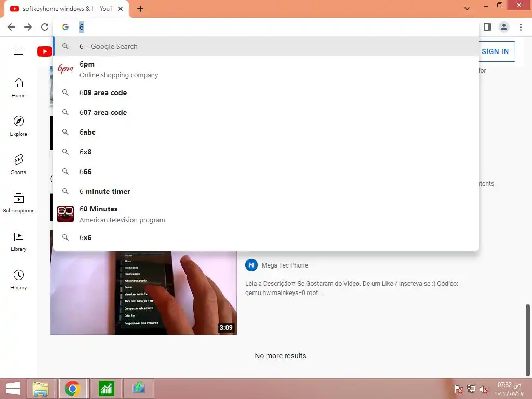This screenshot has height=399, width=532.
Task: Click the SIGN IN button
Action: (497, 51)
